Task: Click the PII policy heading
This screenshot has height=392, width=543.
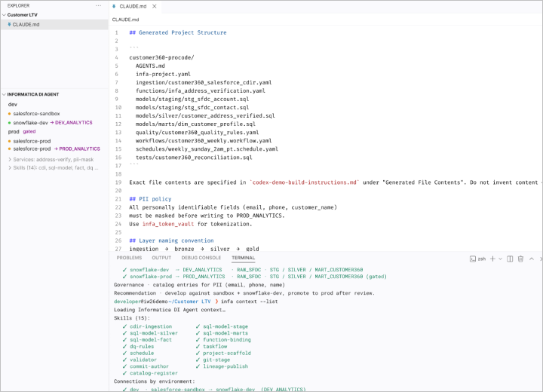Action: click(150, 199)
